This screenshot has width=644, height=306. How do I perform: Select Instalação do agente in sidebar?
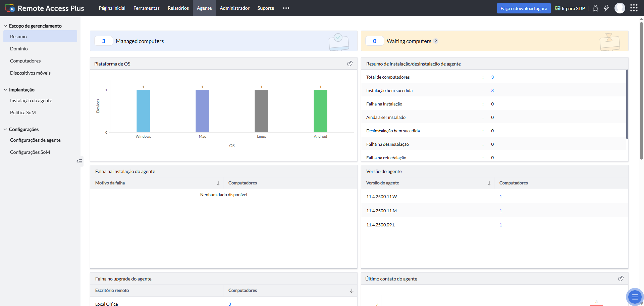tap(31, 100)
